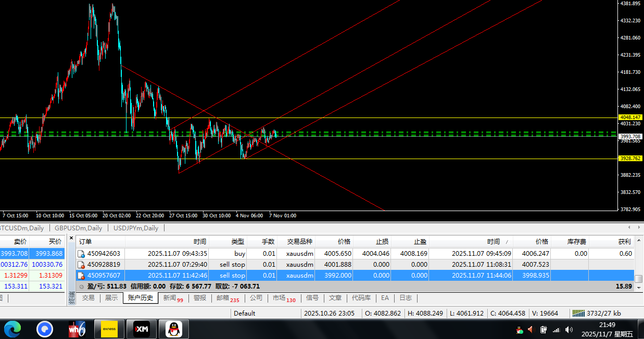The width and height of the screenshot is (644, 339).
Task: Click the wh6 taskbar application icon
Action: (x=77, y=329)
